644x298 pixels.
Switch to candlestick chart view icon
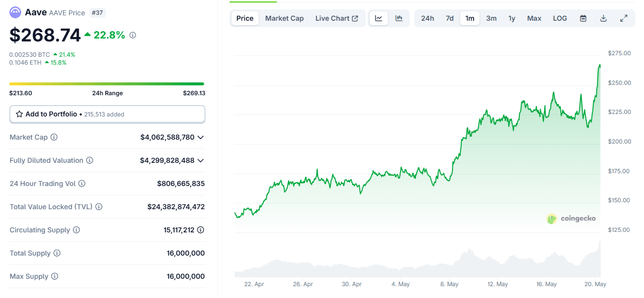click(399, 18)
